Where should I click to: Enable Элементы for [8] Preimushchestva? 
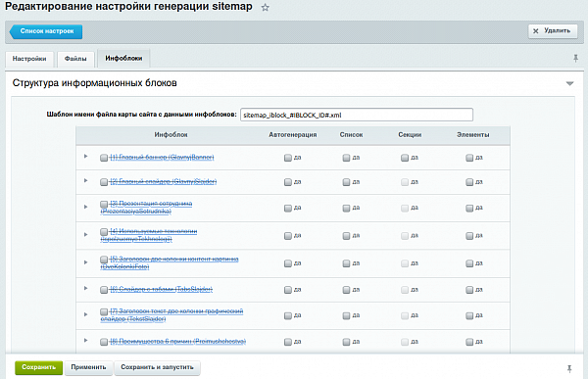pyautogui.click(x=469, y=342)
